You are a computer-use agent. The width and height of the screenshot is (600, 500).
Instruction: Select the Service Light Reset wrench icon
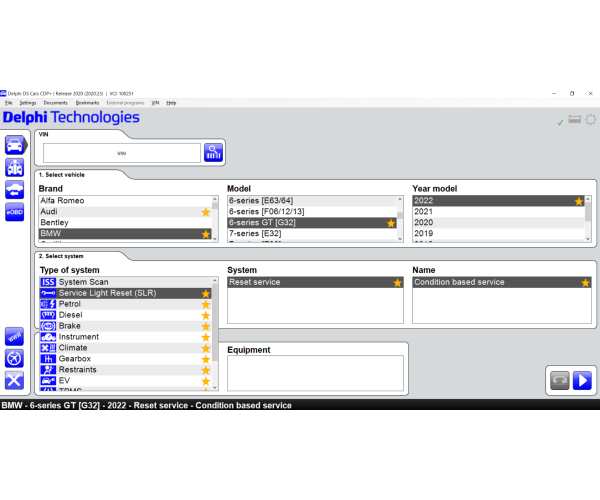(x=48, y=293)
